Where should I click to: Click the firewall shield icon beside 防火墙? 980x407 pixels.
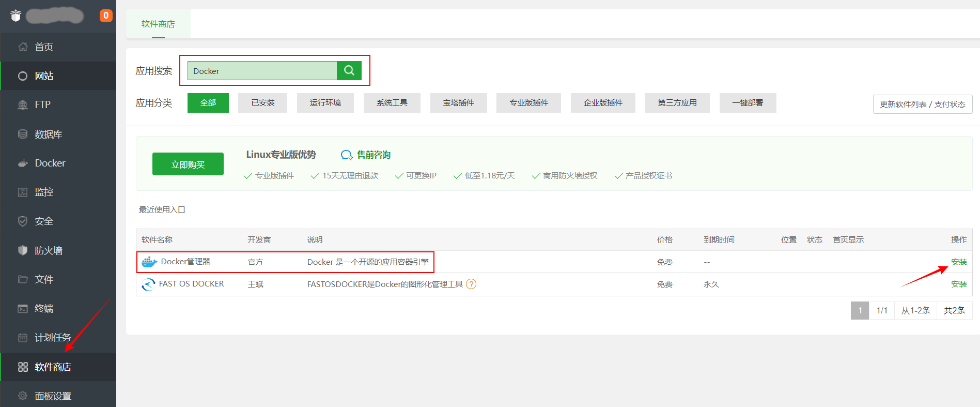point(23,250)
